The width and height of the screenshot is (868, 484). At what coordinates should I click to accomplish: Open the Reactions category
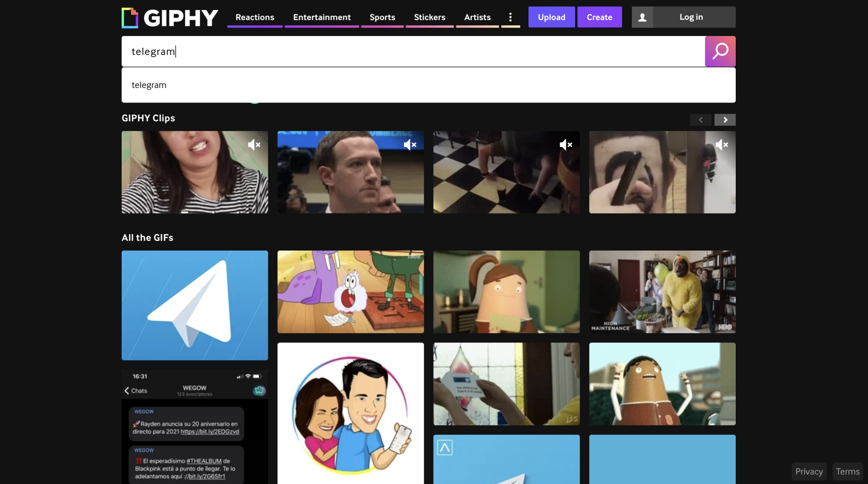(255, 17)
